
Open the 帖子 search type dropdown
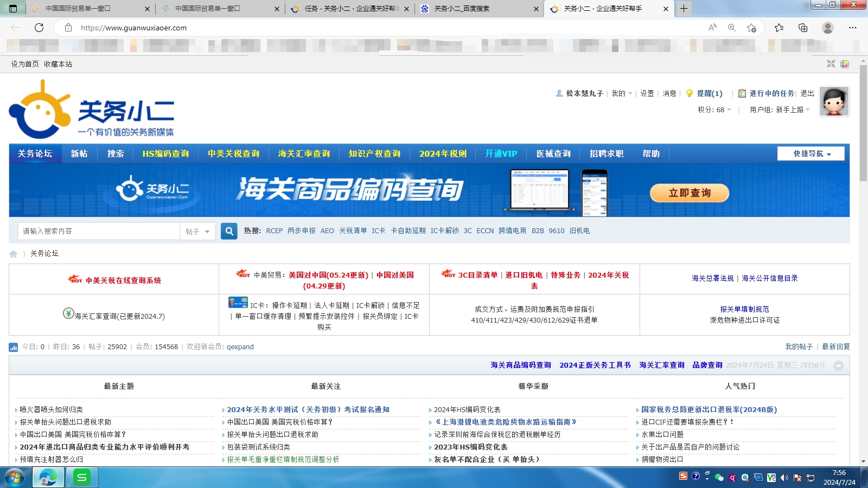[197, 232]
